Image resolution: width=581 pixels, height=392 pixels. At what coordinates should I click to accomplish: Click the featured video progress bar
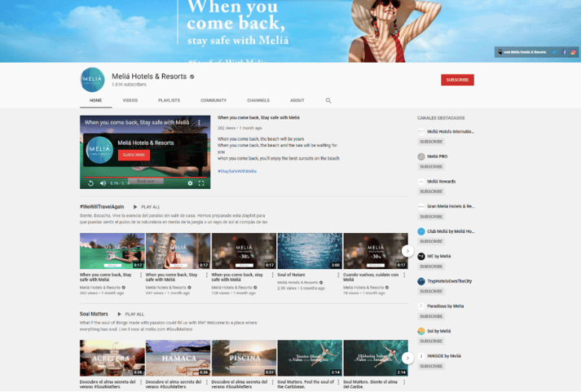[x=145, y=178]
